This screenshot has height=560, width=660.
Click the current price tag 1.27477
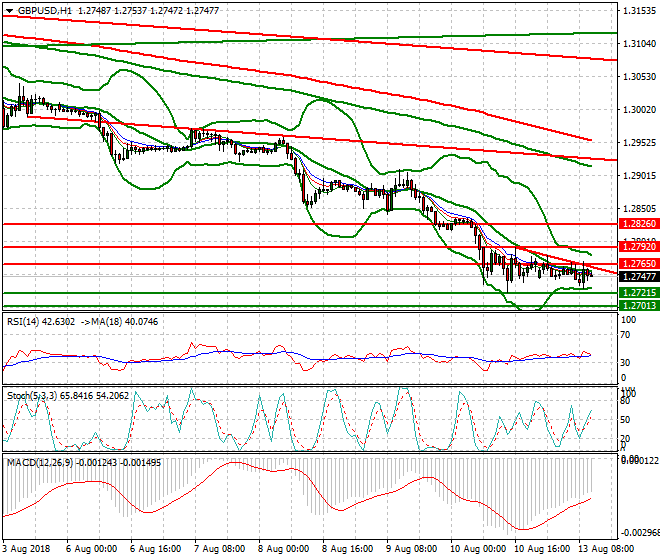point(637,277)
